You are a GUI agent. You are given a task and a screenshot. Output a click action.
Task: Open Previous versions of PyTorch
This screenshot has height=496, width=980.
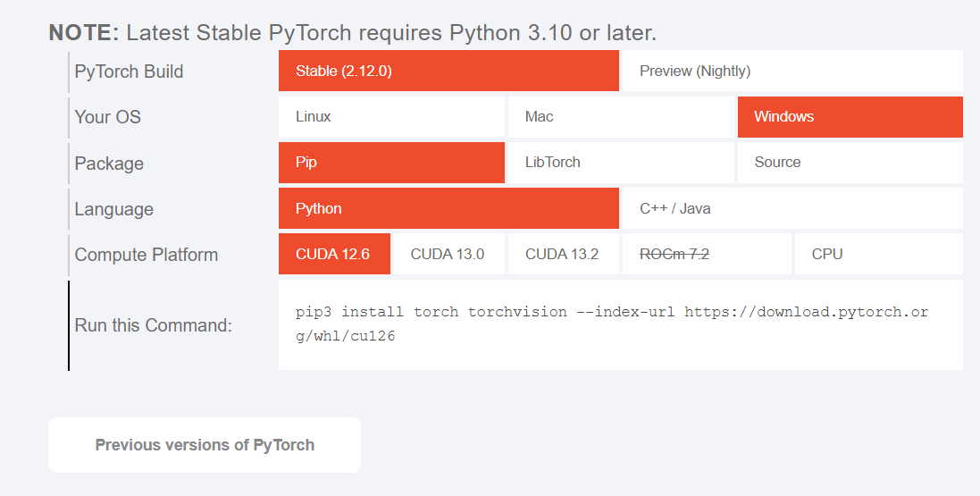tap(205, 445)
